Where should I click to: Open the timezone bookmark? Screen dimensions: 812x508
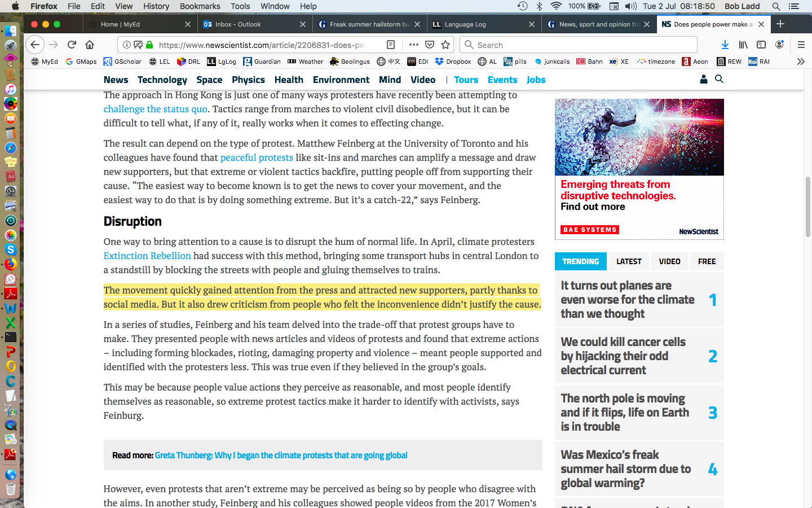click(x=656, y=62)
